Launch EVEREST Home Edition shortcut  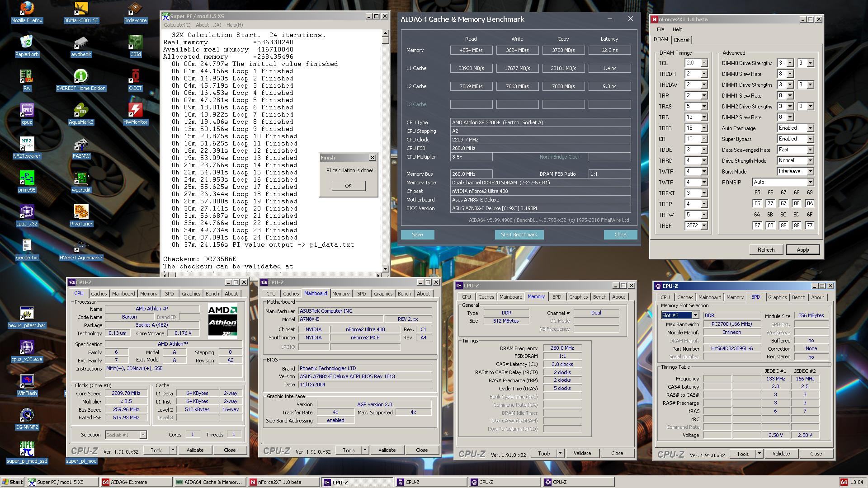[x=81, y=80]
